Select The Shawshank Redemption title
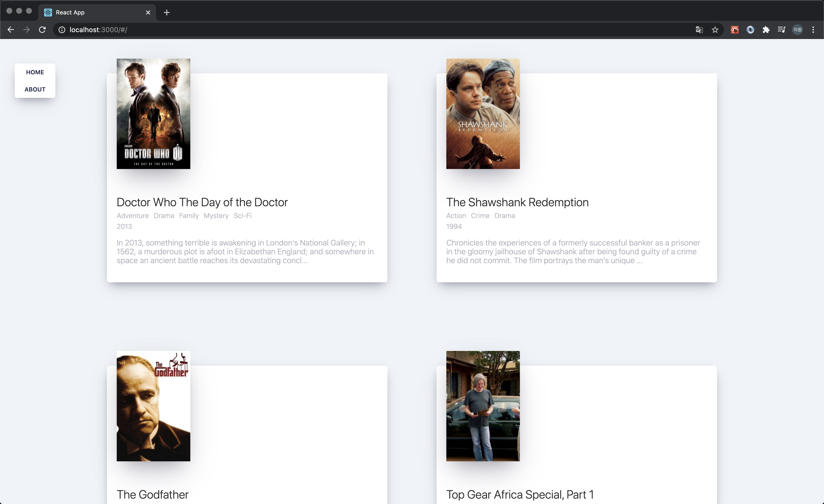This screenshot has width=824, height=504. [517, 202]
